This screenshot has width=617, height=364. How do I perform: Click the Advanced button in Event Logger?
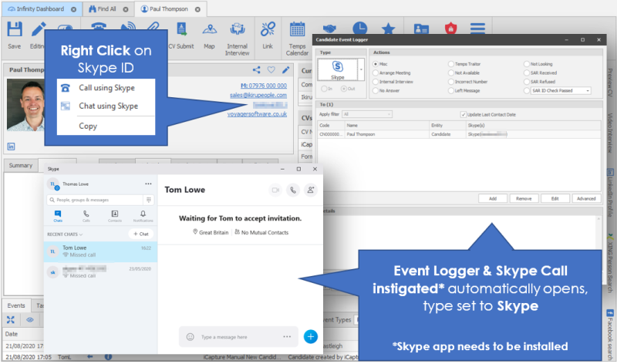point(585,198)
